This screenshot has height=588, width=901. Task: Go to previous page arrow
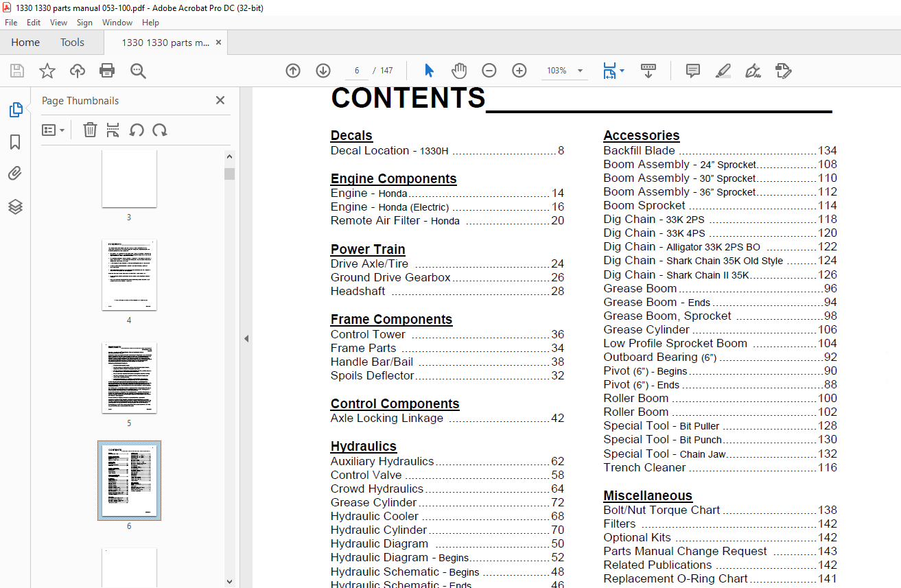(x=293, y=71)
